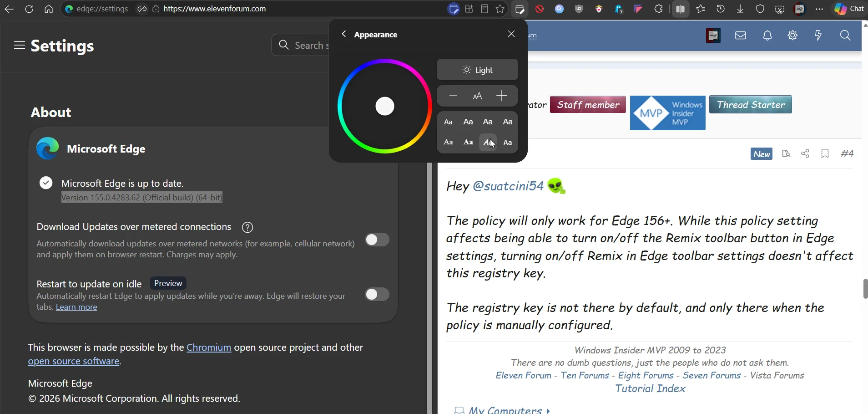This screenshot has height=414, width=868.
Task: Open the browser profile avatar
Action: [x=800, y=9]
